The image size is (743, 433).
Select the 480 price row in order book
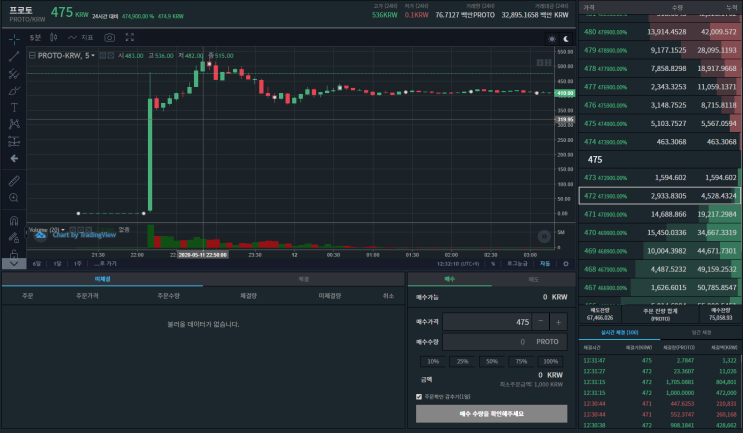click(660, 32)
